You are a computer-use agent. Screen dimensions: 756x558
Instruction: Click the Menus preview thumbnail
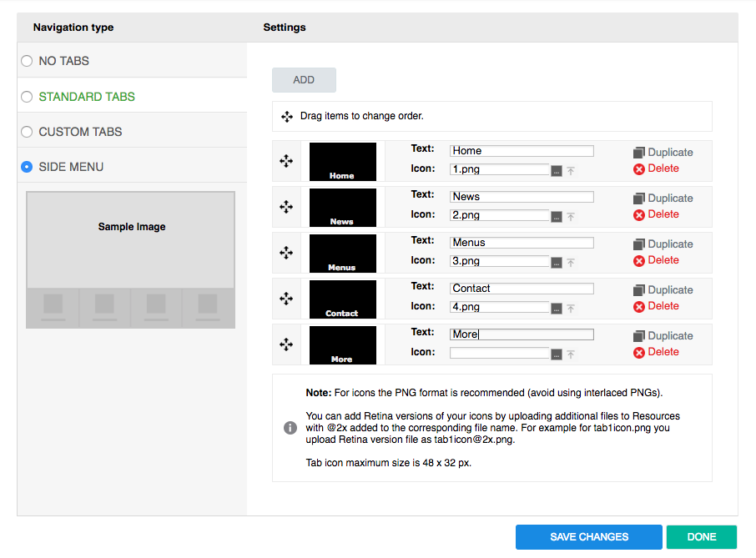coord(343,253)
